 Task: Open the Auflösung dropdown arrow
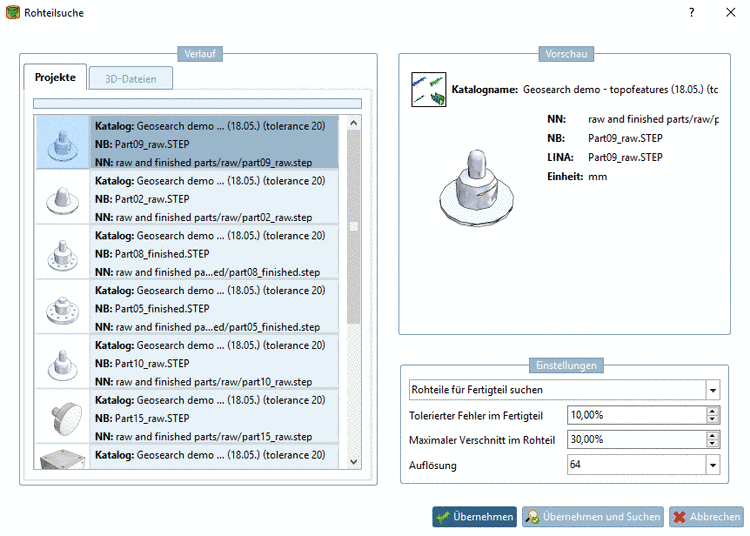click(713, 465)
